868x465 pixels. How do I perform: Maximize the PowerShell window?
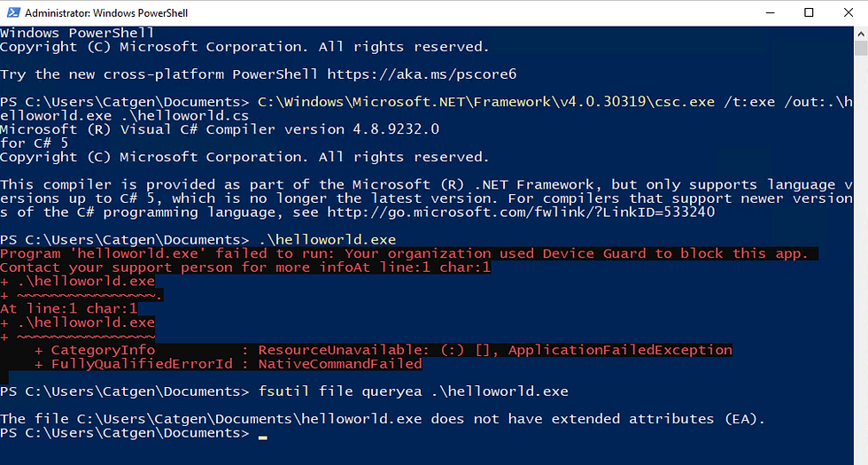[x=809, y=13]
